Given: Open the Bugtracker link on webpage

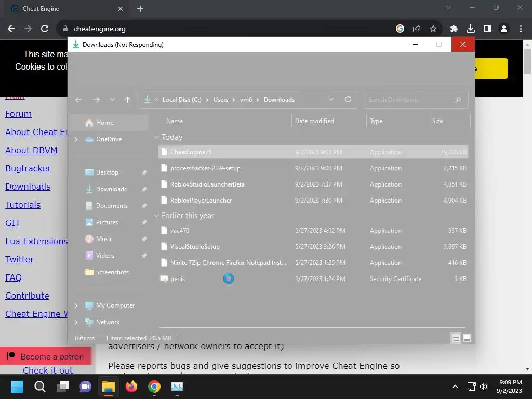Looking at the screenshot, I should pos(28,169).
